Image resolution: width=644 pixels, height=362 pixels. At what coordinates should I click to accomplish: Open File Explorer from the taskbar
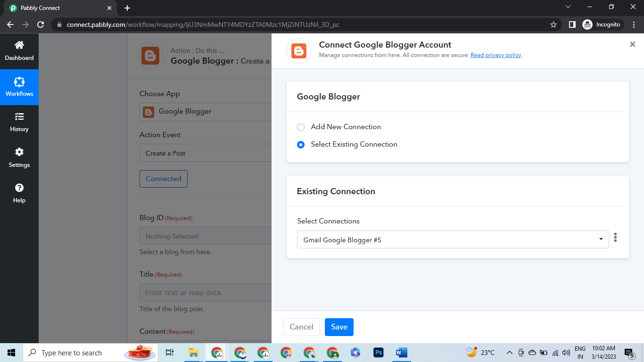pos(193,353)
